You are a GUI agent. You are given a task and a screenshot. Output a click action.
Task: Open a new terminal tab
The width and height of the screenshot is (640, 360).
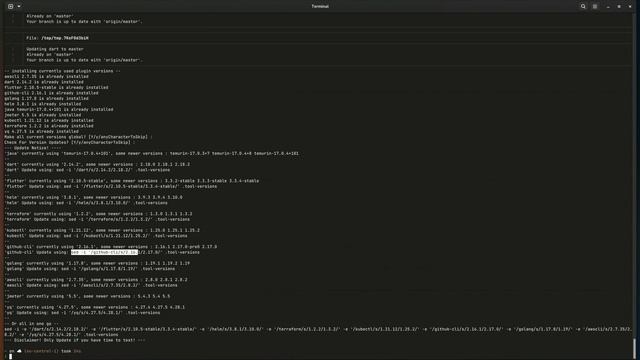coord(11,7)
